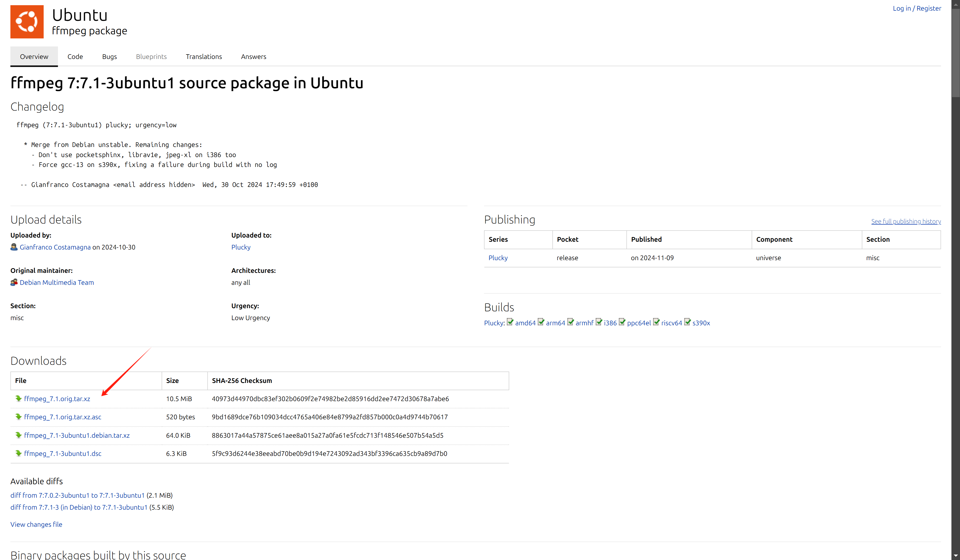Click Log in / Register link

tap(917, 8)
